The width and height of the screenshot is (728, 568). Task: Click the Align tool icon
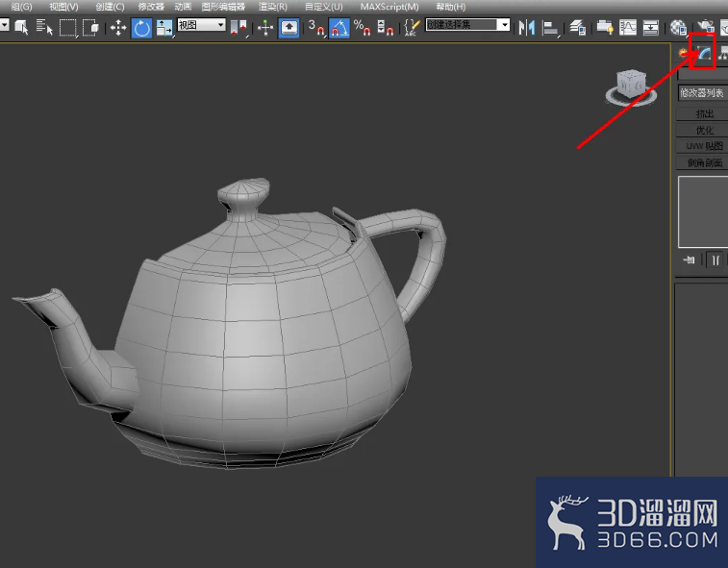pos(550,28)
